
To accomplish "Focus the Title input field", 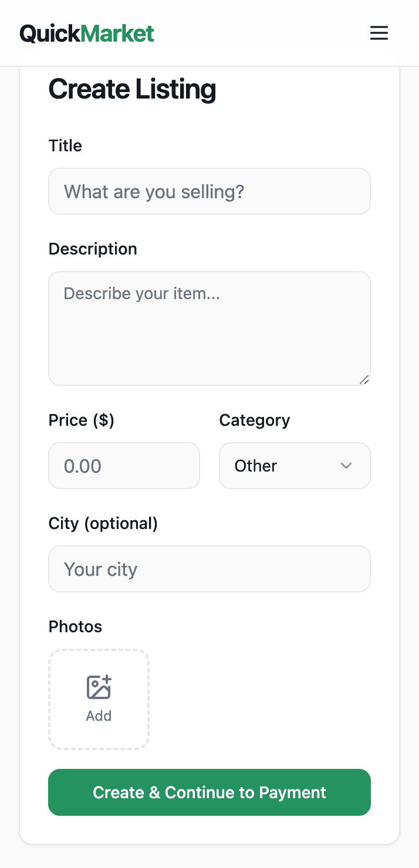I will [x=209, y=191].
